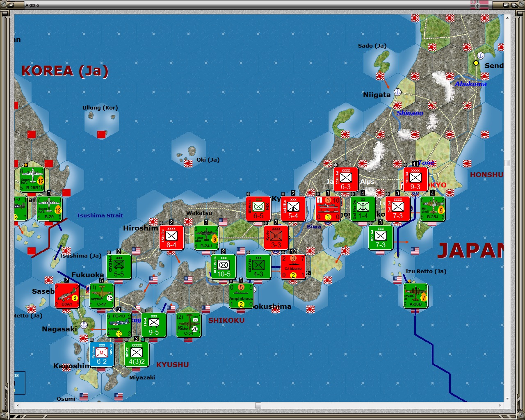This screenshot has width=525, height=420.
Task: Click the Fukuoka city label
Action: coord(88,275)
